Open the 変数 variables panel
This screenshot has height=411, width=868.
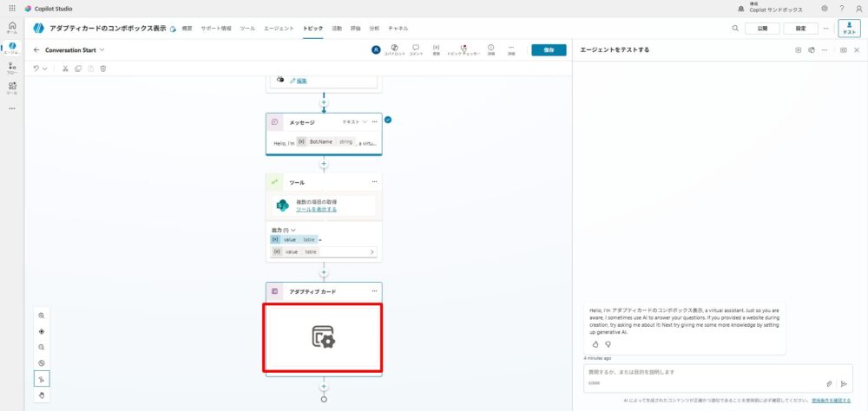pyautogui.click(x=436, y=49)
